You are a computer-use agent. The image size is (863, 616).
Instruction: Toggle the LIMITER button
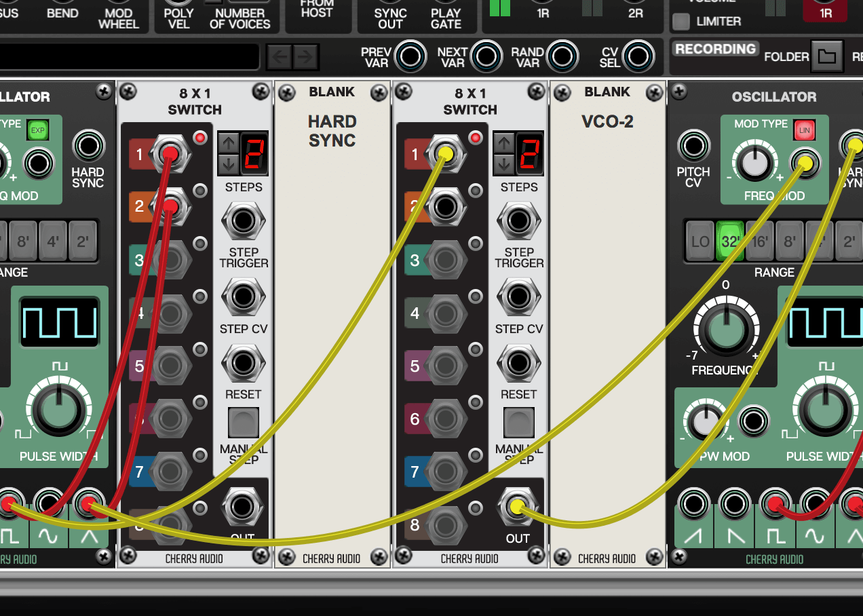pos(681,22)
